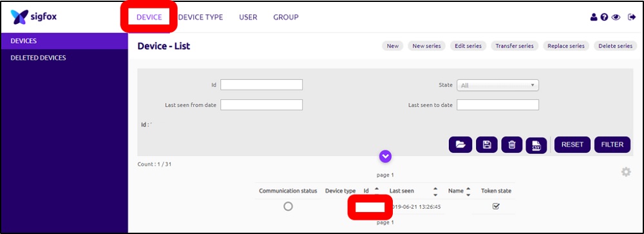The image size is (644, 234).
Task: Open saved filter folder icon
Action: tap(460, 145)
